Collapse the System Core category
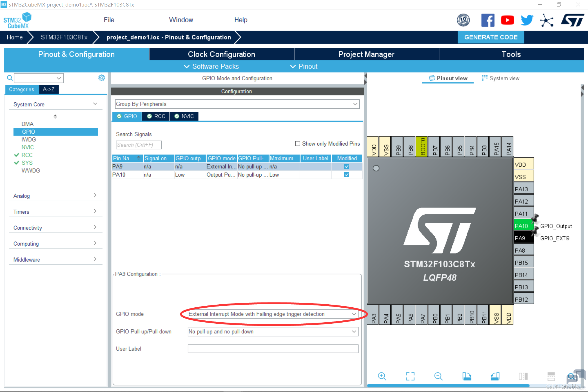588x392 pixels. coord(56,104)
